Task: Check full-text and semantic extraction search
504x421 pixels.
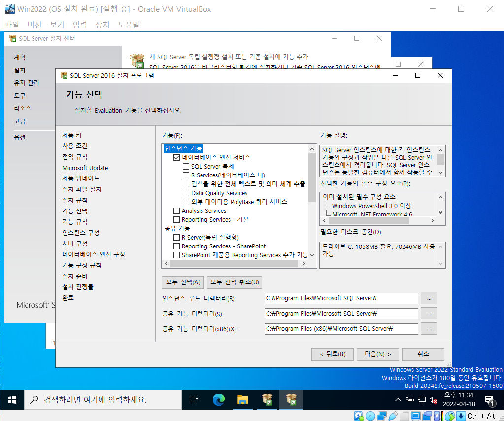Action: pyautogui.click(x=186, y=184)
